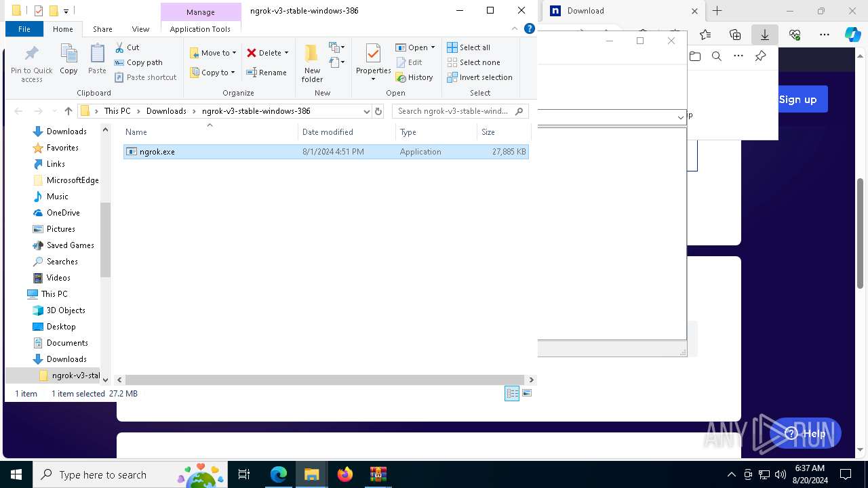
Task: Open Edge Downloads toolbar icon
Action: (765, 35)
